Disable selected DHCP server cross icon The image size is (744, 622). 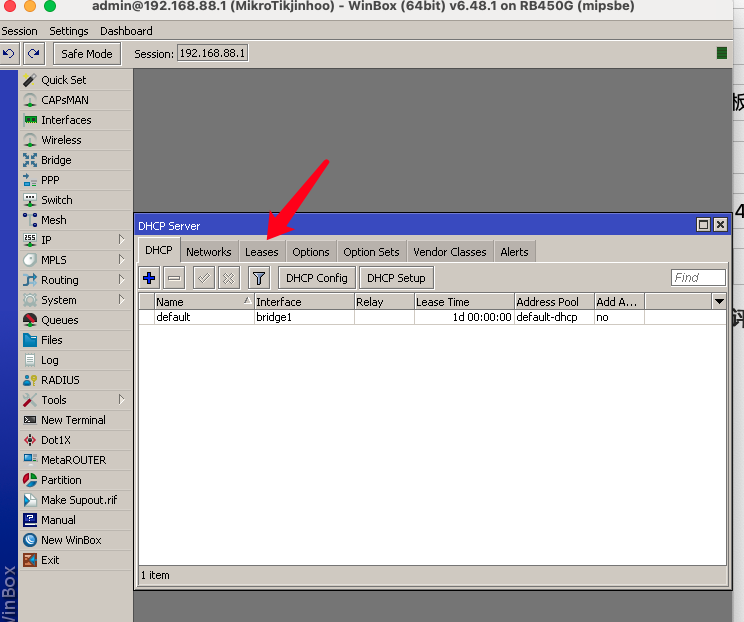[x=229, y=278]
